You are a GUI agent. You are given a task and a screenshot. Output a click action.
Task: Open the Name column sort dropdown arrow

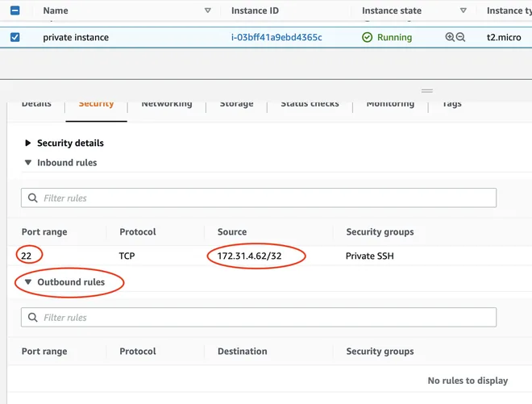tap(208, 10)
